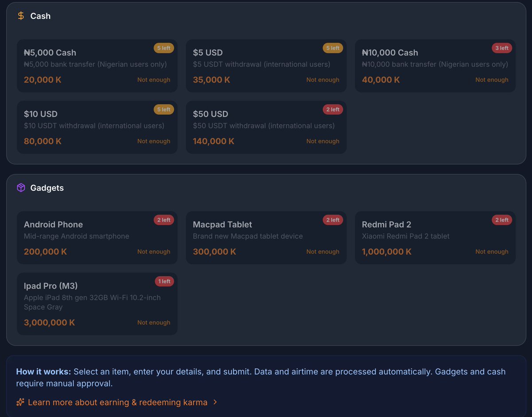Click the 35,000 K price
Viewport: 532px width, 417px height.
211,80
